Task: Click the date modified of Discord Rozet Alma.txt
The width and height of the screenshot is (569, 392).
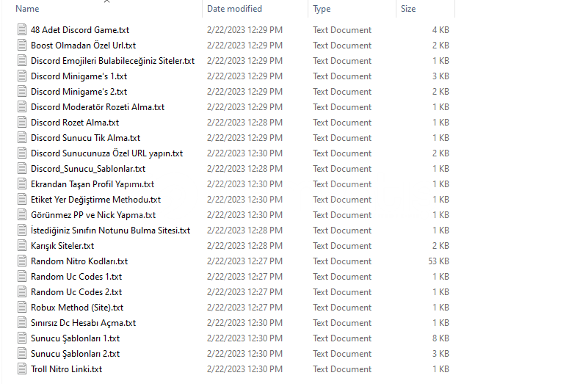Action: (244, 123)
